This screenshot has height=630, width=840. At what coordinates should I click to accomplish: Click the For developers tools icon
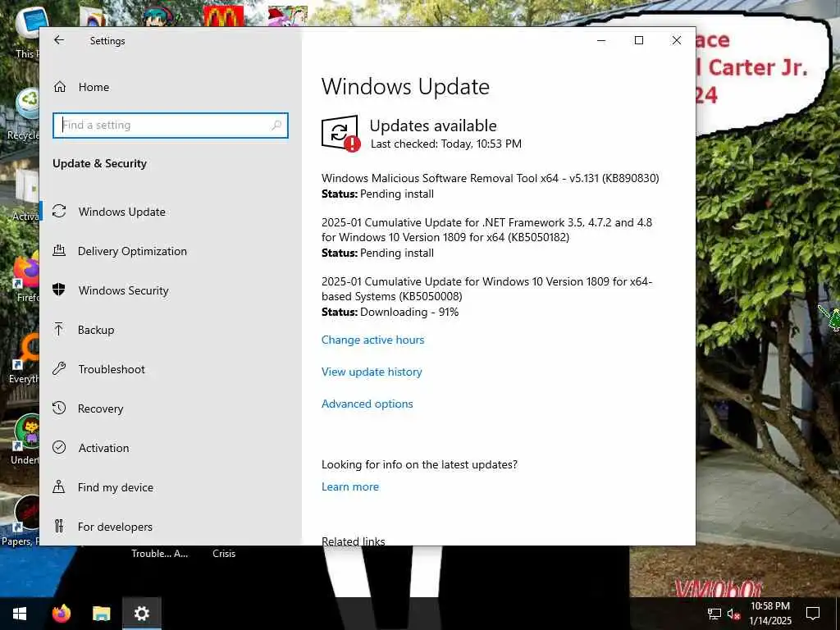[x=59, y=526]
